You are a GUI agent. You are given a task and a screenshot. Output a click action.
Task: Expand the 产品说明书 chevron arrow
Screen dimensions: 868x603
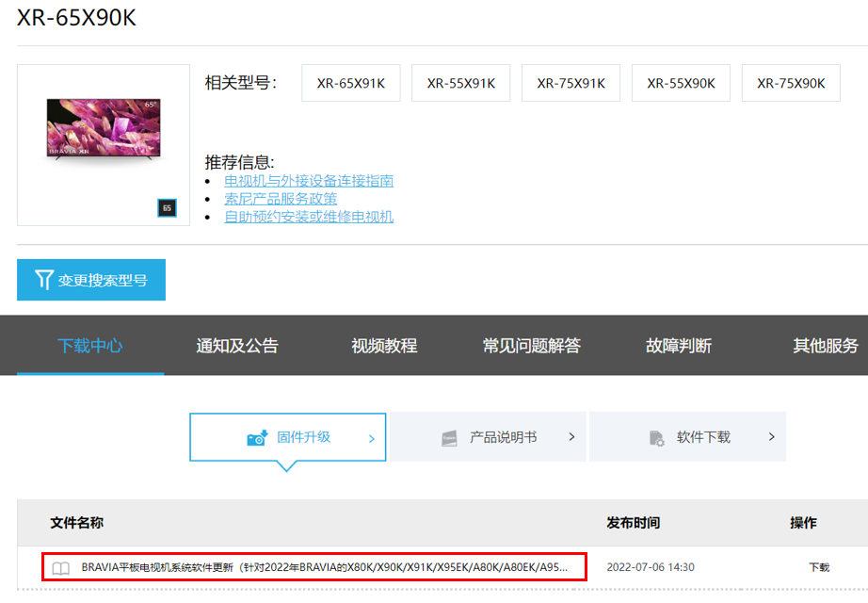coord(571,437)
